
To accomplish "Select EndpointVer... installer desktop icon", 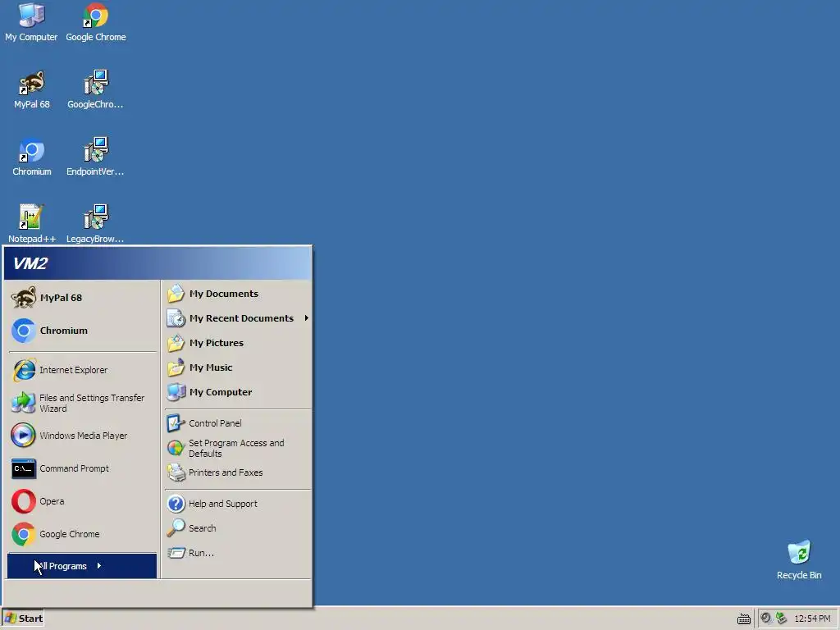I will click(x=95, y=157).
